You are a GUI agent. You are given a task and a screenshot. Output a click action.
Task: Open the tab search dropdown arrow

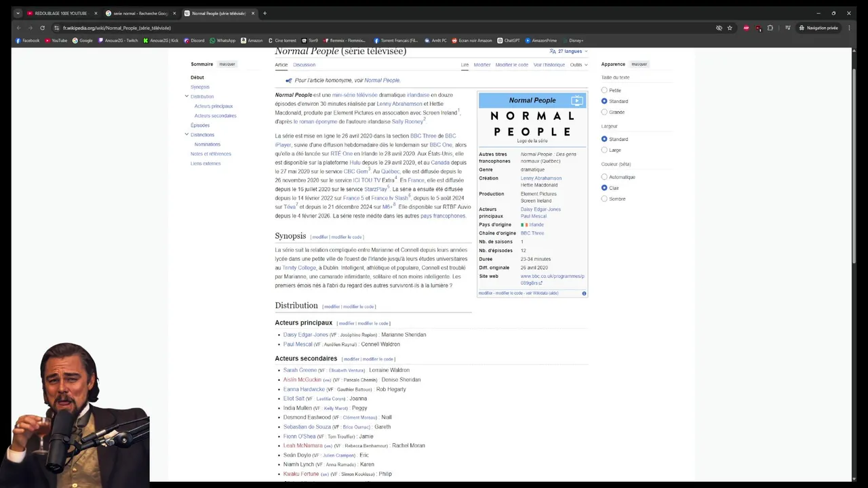click(18, 13)
